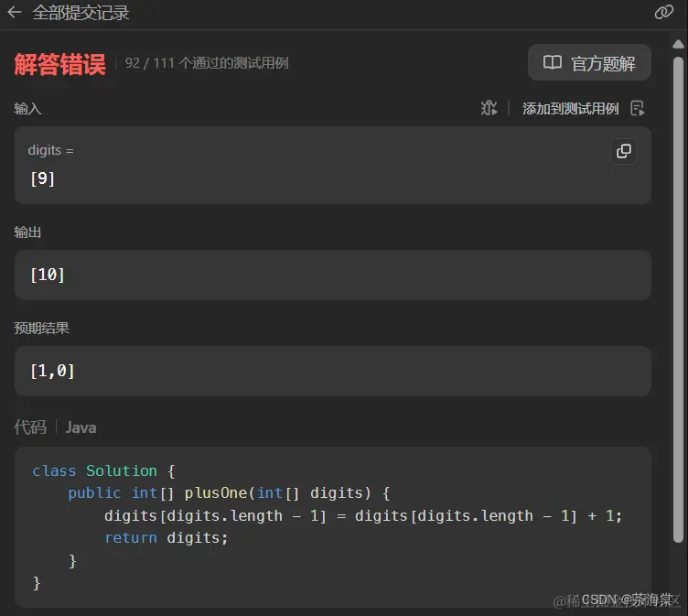Click the Java language label

click(x=81, y=427)
